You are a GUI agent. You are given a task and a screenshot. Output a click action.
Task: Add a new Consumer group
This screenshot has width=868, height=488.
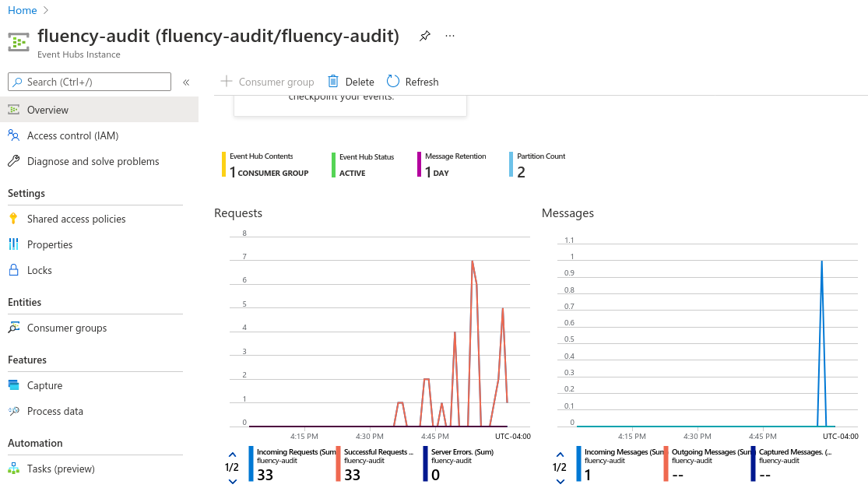coord(267,82)
